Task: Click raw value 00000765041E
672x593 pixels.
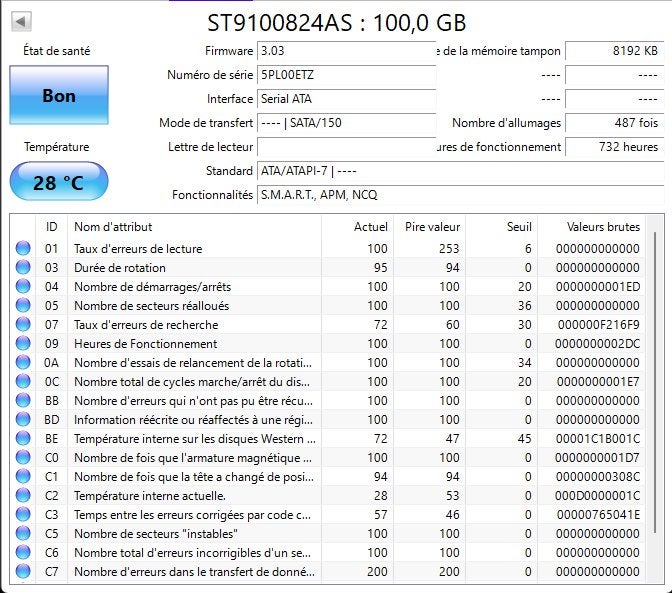Action: point(599,515)
